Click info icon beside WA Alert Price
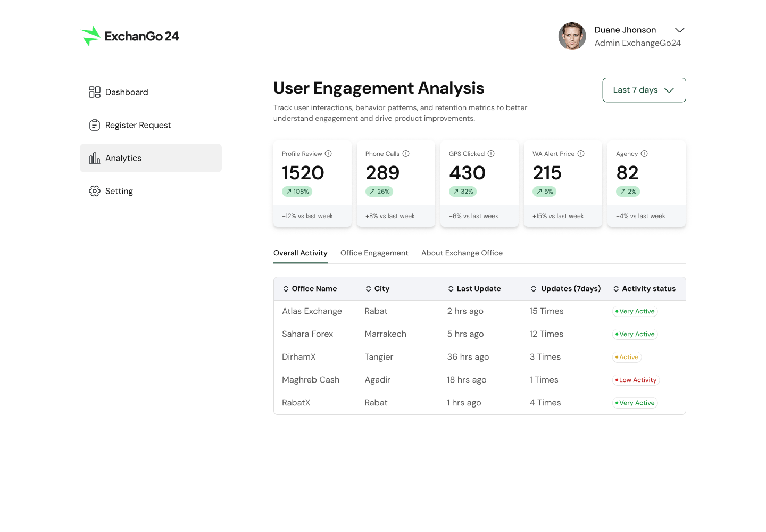Viewport: 766px width, 532px height. [x=581, y=154]
